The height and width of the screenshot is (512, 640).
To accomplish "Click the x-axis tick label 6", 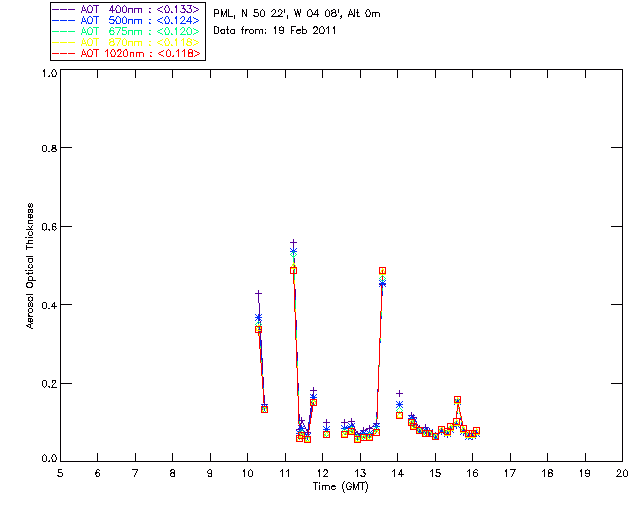I will (x=98, y=473).
